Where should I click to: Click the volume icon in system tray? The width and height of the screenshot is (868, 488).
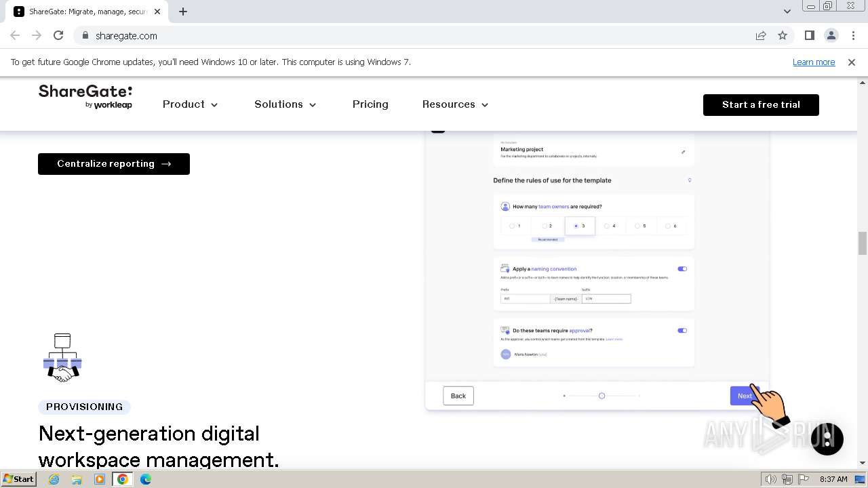click(771, 479)
